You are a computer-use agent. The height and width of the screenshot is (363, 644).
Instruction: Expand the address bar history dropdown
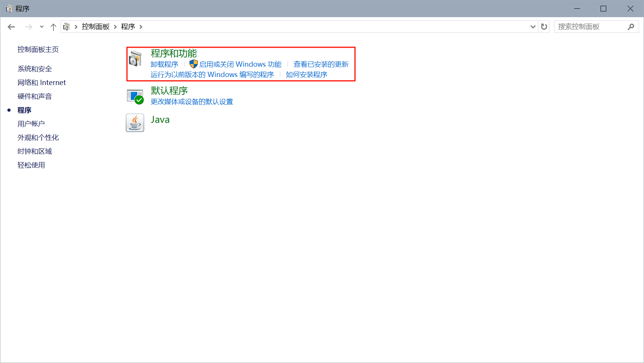(x=533, y=27)
